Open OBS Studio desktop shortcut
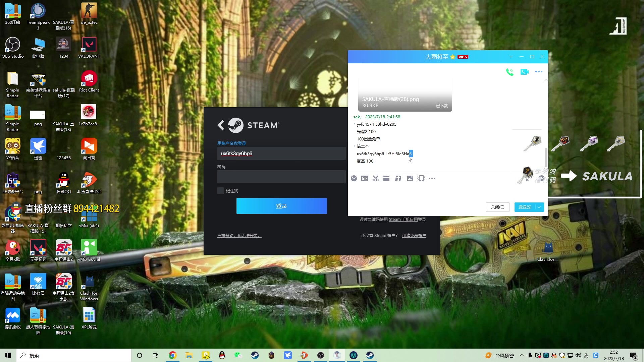The image size is (644, 362). (x=13, y=48)
